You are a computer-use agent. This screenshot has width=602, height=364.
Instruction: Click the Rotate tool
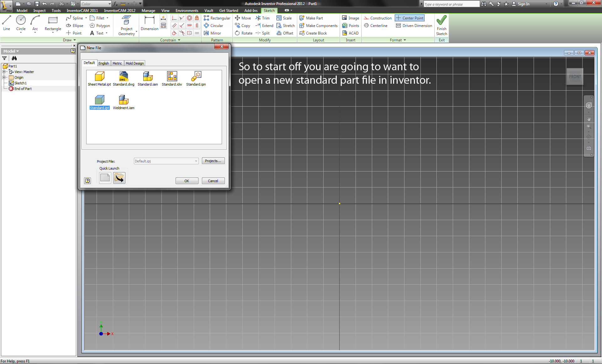[244, 33]
